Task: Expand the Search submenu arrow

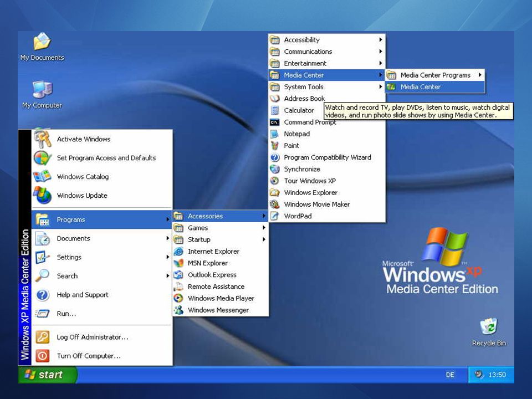Action: click(167, 276)
